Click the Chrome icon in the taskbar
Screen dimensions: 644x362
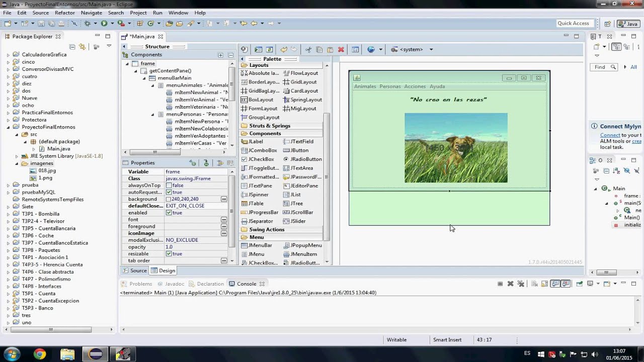coord(40,354)
